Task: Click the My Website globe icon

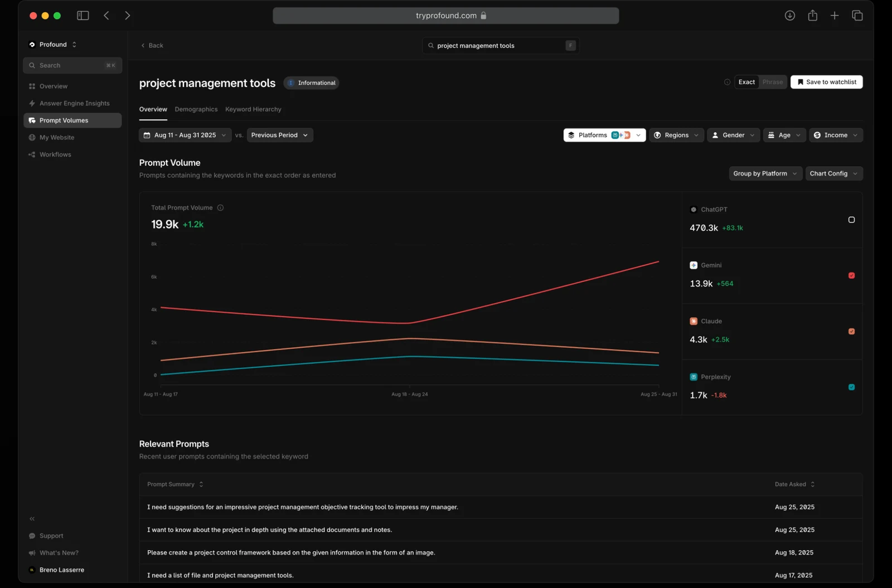Action: [32, 138]
